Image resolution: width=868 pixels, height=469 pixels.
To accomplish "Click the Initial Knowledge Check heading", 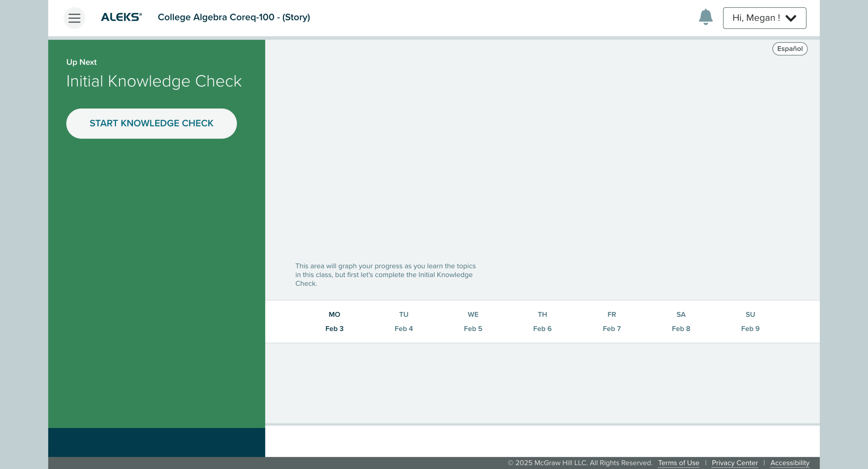I will click(154, 81).
